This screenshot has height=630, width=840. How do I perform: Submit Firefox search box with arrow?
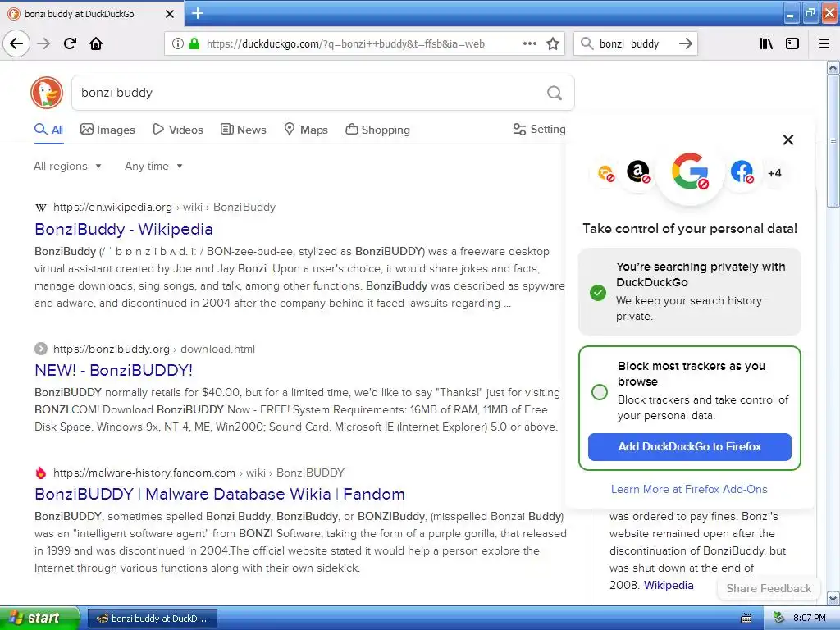pos(685,43)
